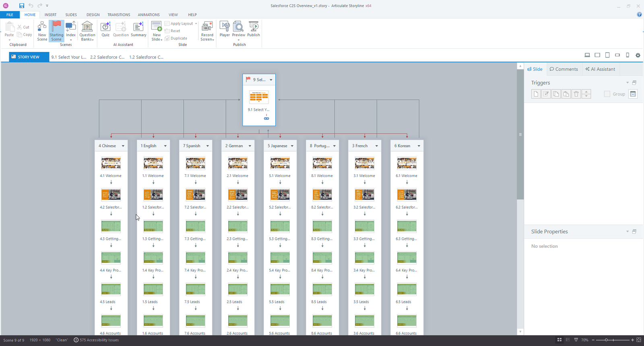
Task: Open the TRANSITIONS ribbon tab
Action: pos(119,15)
